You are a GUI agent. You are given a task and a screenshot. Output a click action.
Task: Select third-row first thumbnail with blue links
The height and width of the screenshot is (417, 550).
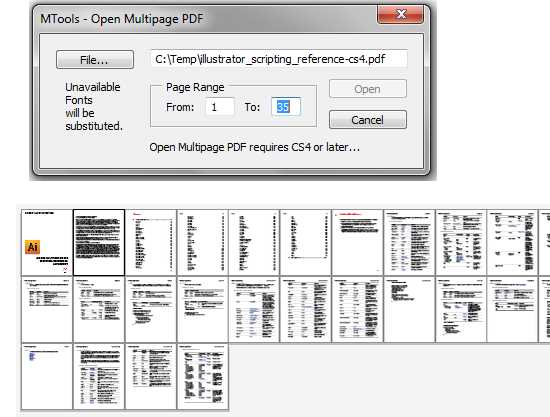tap(47, 376)
